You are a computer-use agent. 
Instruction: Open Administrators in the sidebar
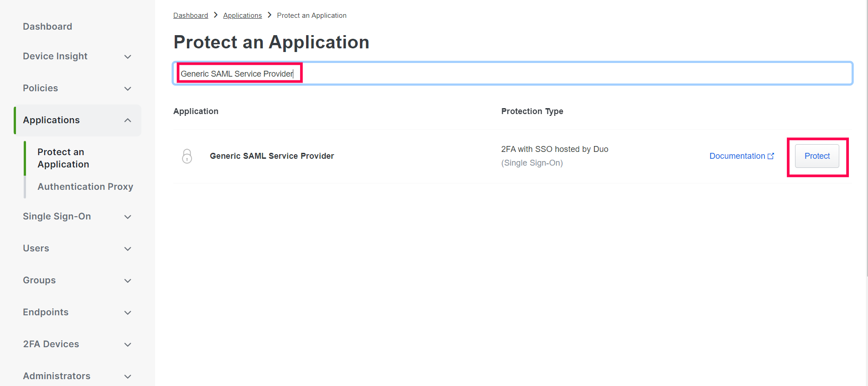[57, 376]
